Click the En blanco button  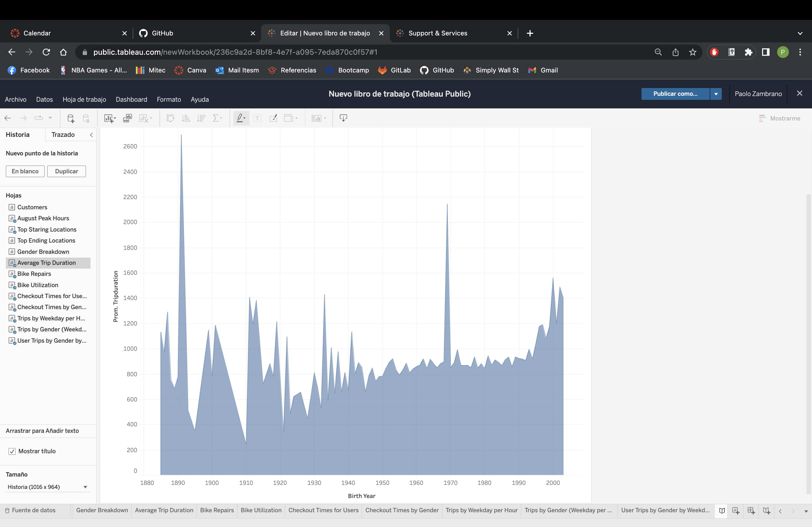point(25,171)
